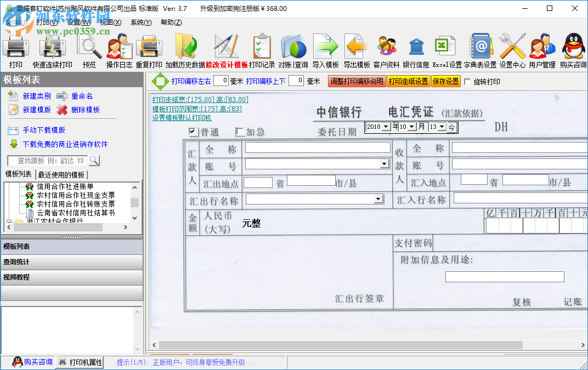Click 设置模板默认打印机 link
This screenshot has height=370, width=588.
pos(182,118)
